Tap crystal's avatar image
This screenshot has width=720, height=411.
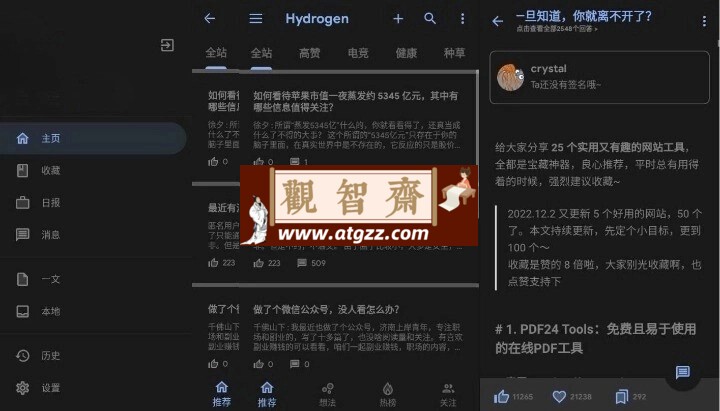coord(511,77)
